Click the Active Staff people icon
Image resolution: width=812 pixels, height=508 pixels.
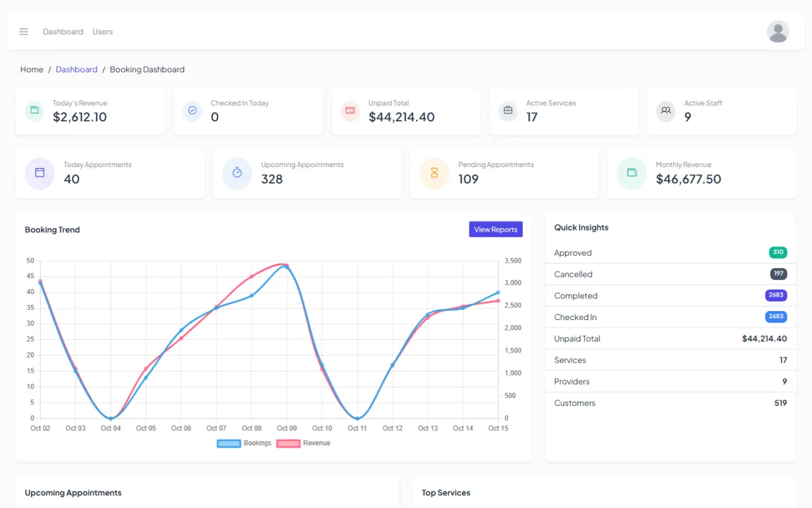(665, 110)
